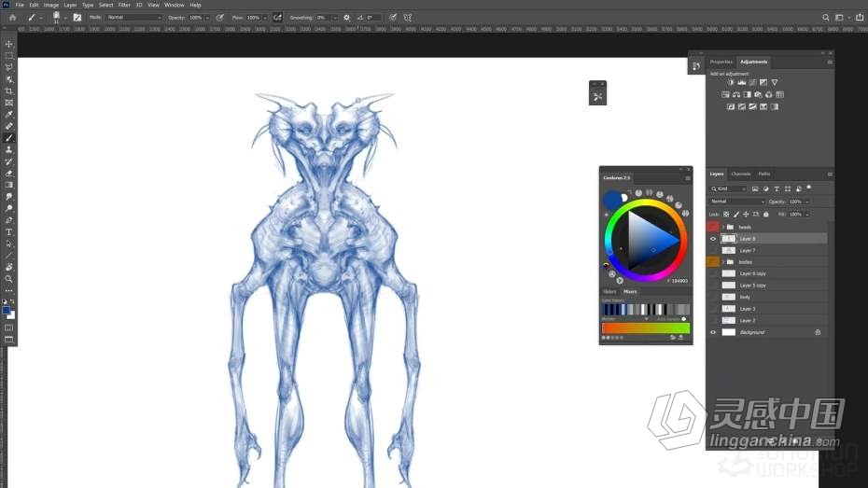
Task: Switch to Sliders tab in Coolorus
Action: [x=609, y=291]
